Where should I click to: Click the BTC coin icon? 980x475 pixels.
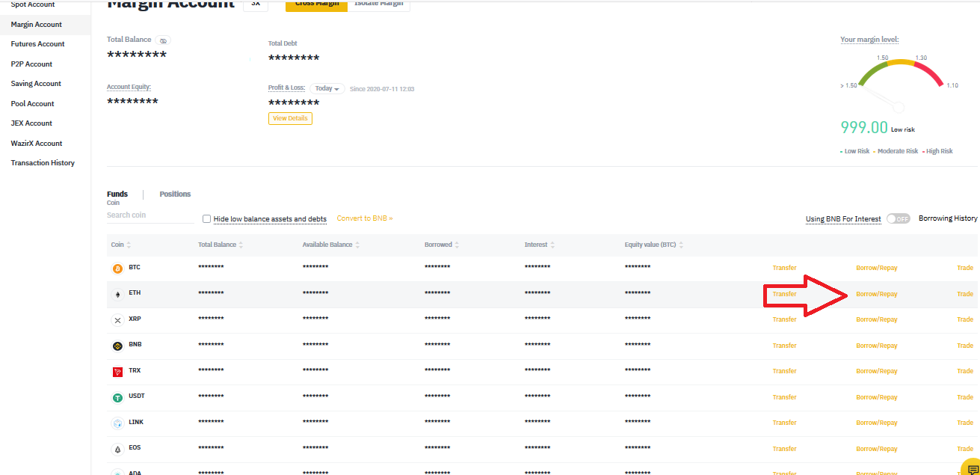117,269
